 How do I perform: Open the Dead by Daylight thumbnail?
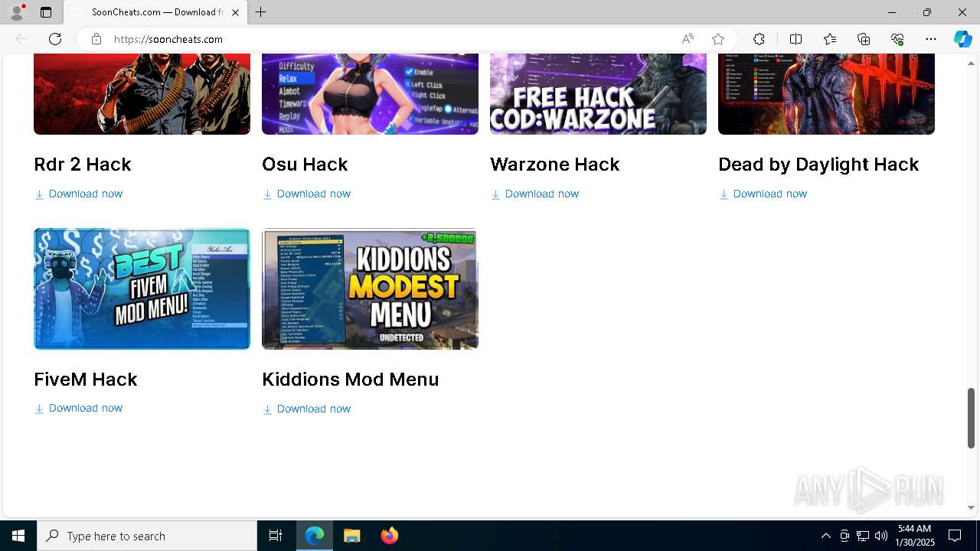[x=826, y=94]
